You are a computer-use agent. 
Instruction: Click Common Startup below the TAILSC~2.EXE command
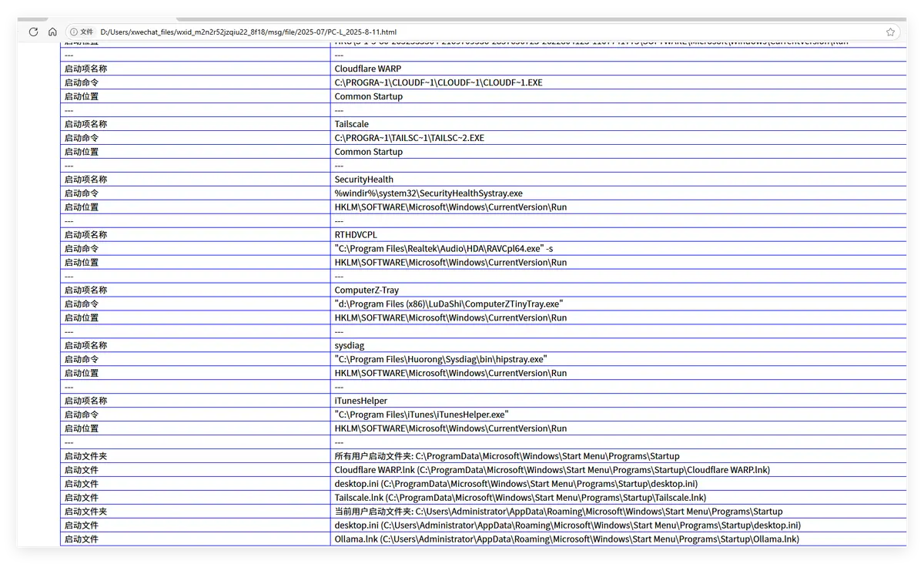(x=368, y=152)
